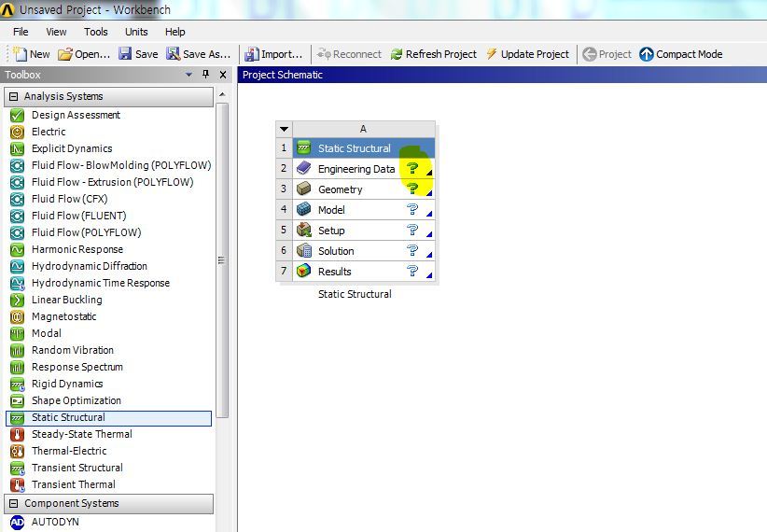Open the File menu
This screenshot has width=767, height=532.
point(21,32)
